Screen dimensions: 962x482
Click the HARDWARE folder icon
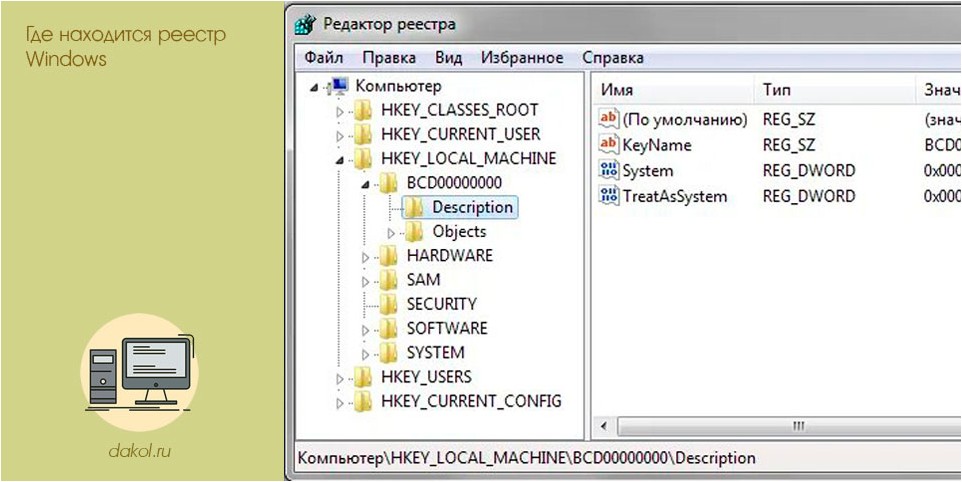(x=388, y=256)
